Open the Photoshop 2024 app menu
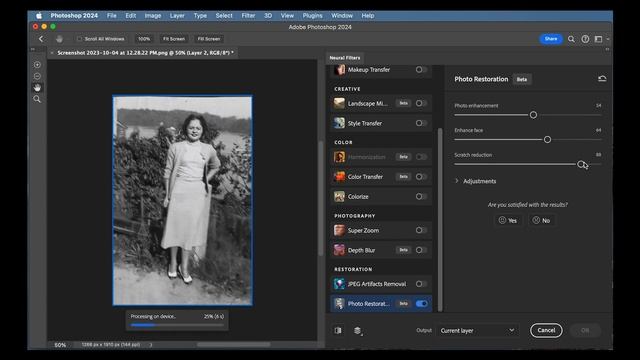This screenshot has width=640, height=360. 74,16
